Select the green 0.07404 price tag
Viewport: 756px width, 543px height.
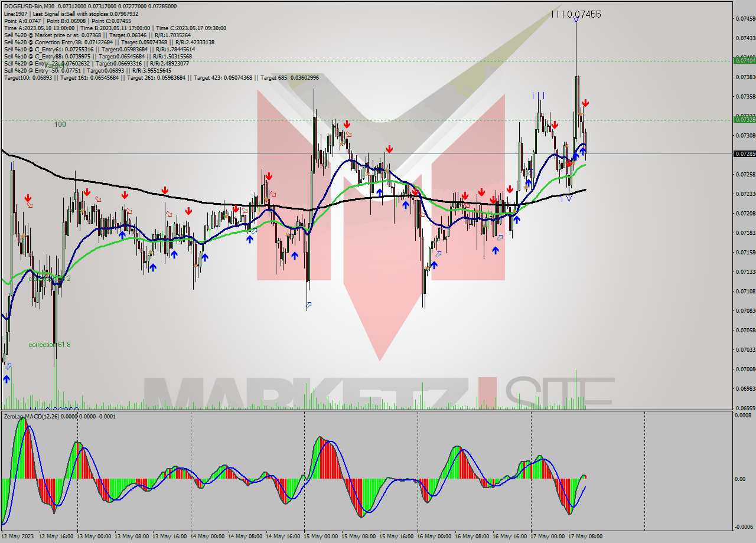coord(744,60)
